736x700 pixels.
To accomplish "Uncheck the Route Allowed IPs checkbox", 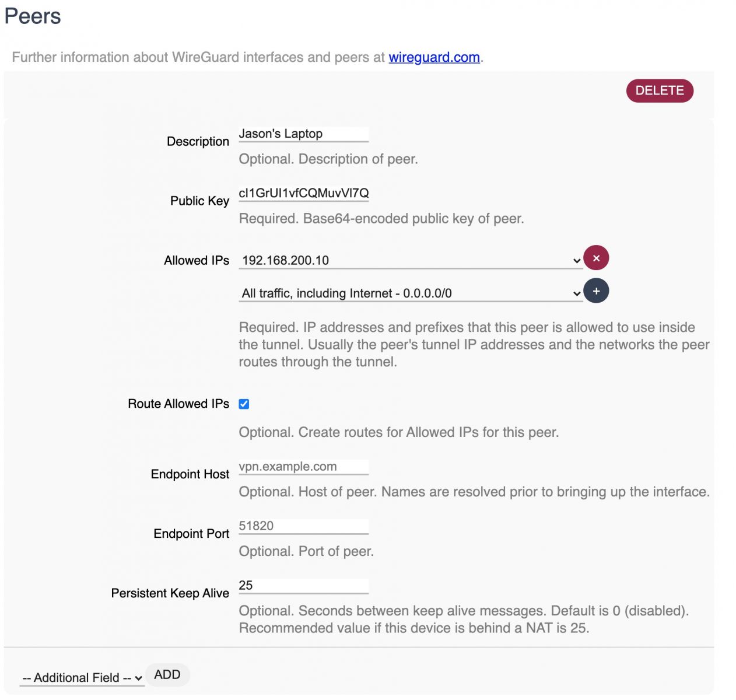I will (x=244, y=404).
